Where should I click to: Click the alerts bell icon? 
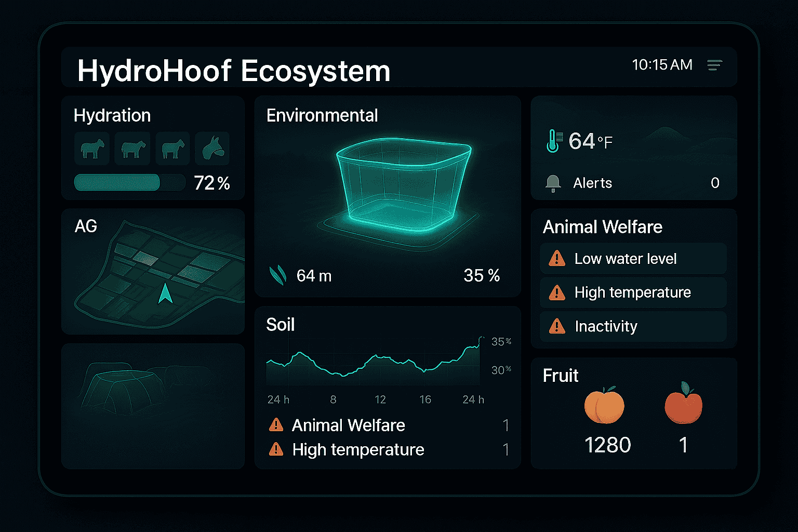click(553, 183)
